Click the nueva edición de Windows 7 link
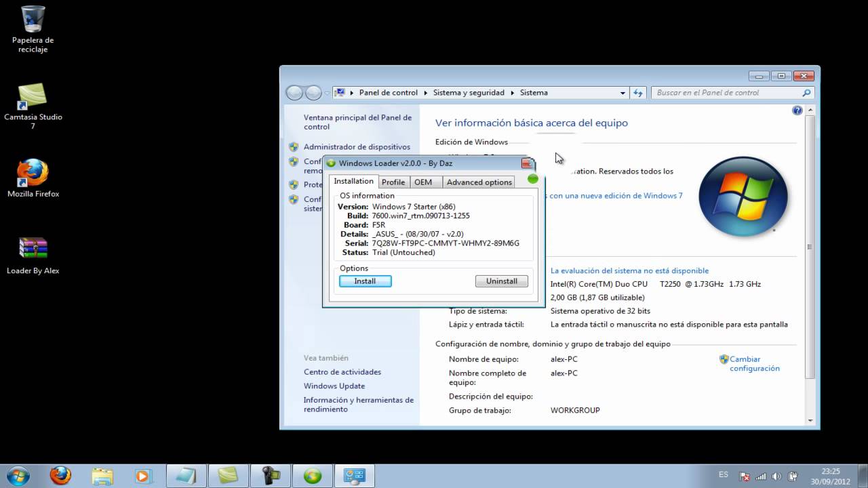 [x=616, y=196]
